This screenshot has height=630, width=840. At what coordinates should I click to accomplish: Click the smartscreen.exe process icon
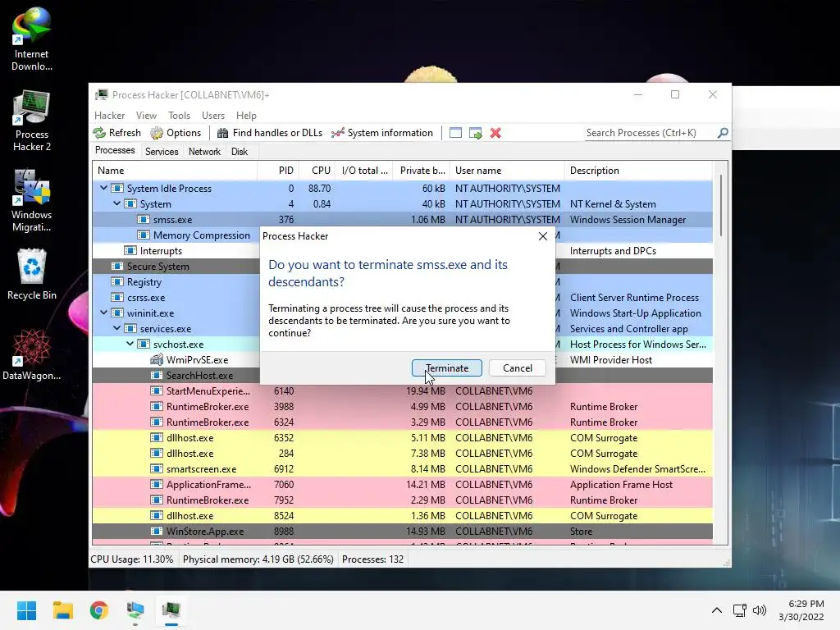157,468
